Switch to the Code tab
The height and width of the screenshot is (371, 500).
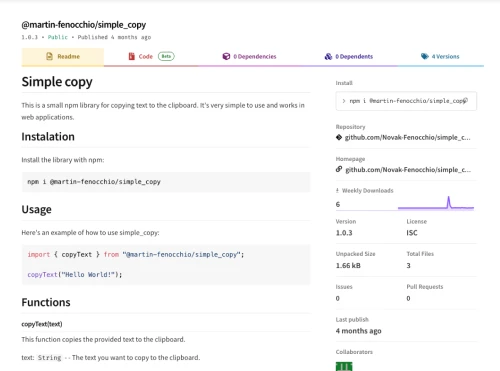[x=151, y=57]
